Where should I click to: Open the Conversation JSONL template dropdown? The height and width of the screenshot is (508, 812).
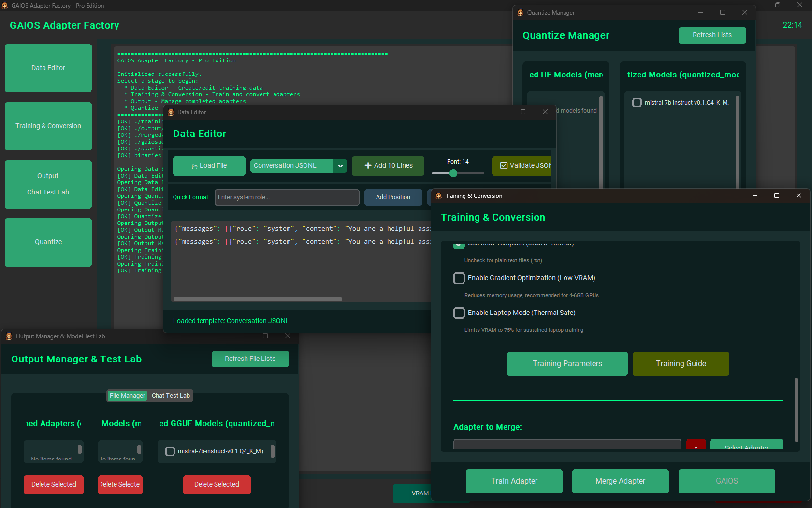pyautogui.click(x=298, y=166)
